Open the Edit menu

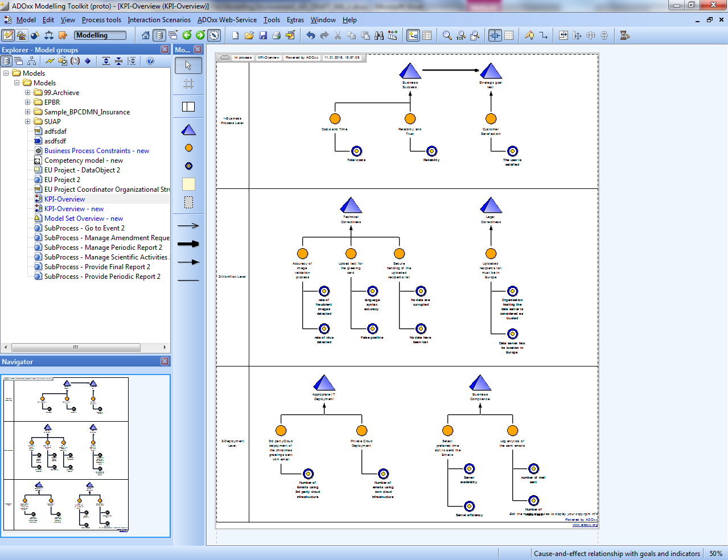48,20
